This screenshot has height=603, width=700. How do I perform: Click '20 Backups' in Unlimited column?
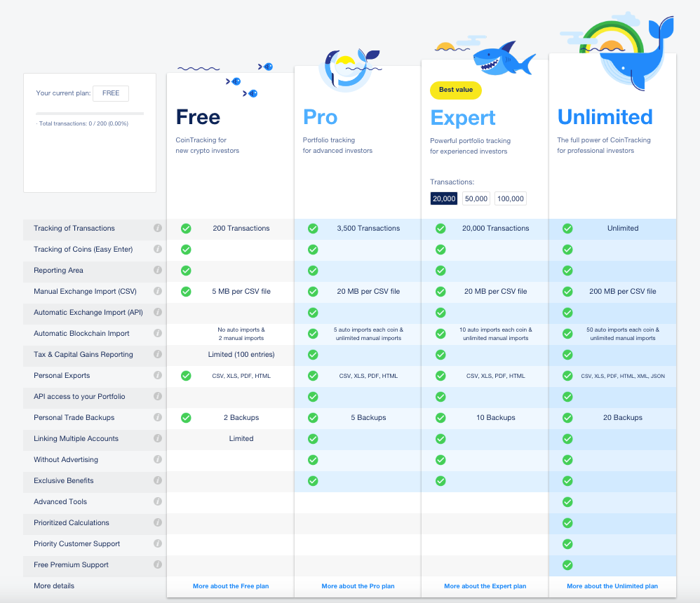click(x=623, y=417)
